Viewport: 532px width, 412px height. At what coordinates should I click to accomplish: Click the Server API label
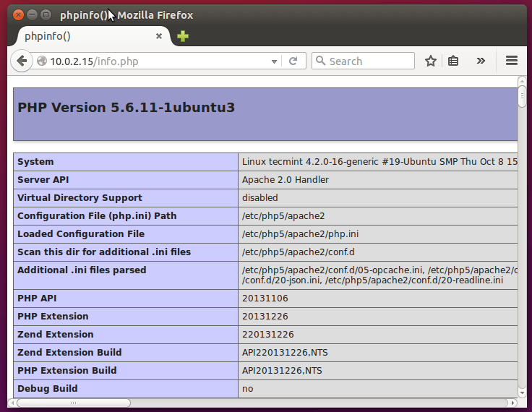(x=43, y=179)
